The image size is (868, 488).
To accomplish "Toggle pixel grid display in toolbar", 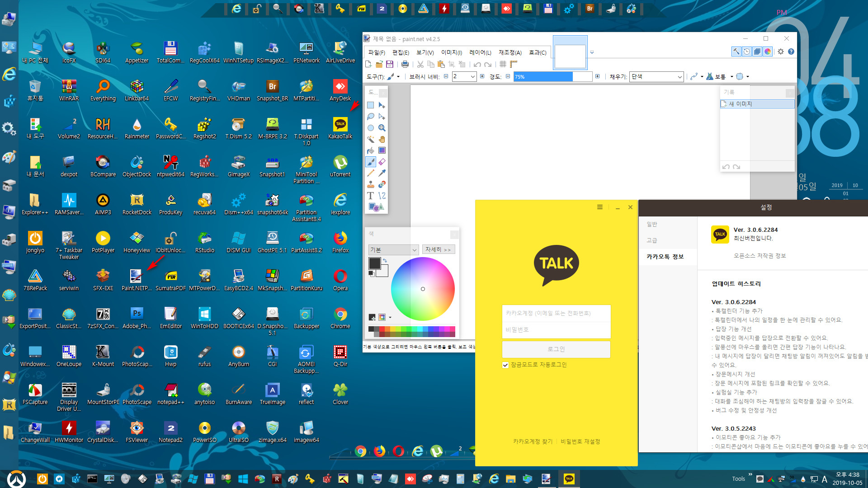I will 503,64.
